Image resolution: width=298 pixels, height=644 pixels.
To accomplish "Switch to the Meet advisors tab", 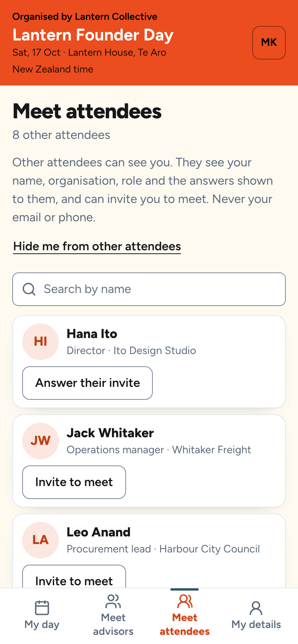I will (x=113, y=616).
